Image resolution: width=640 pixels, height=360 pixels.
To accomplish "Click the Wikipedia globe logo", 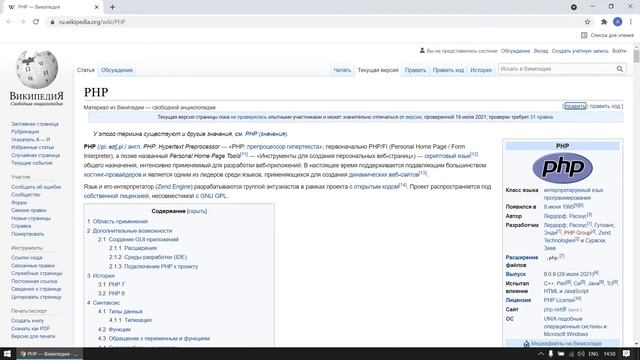I will 37,69.
